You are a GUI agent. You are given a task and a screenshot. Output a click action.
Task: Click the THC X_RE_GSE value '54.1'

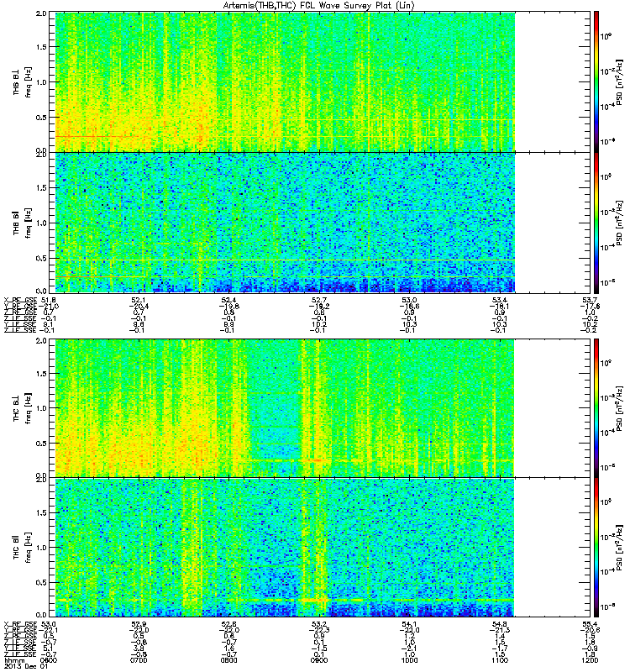[x=409, y=624]
